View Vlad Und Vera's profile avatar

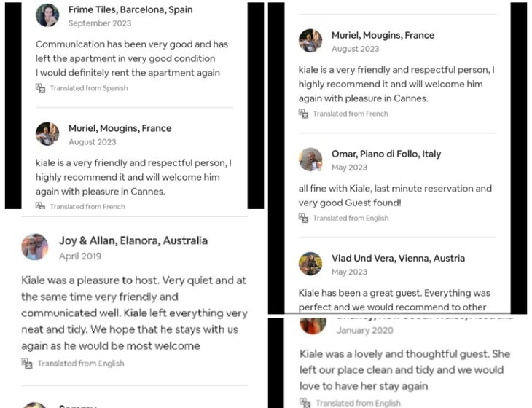tap(310, 264)
